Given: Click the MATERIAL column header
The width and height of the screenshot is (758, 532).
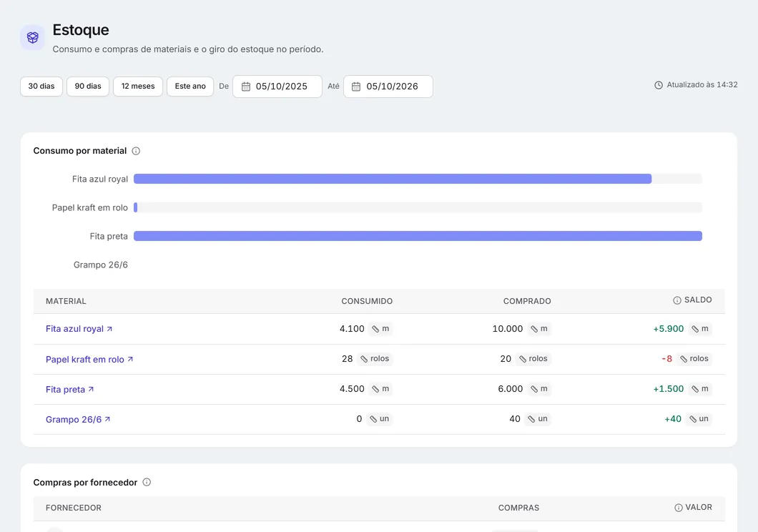Looking at the screenshot, I should pyautogui.click(x=66, y=301).
